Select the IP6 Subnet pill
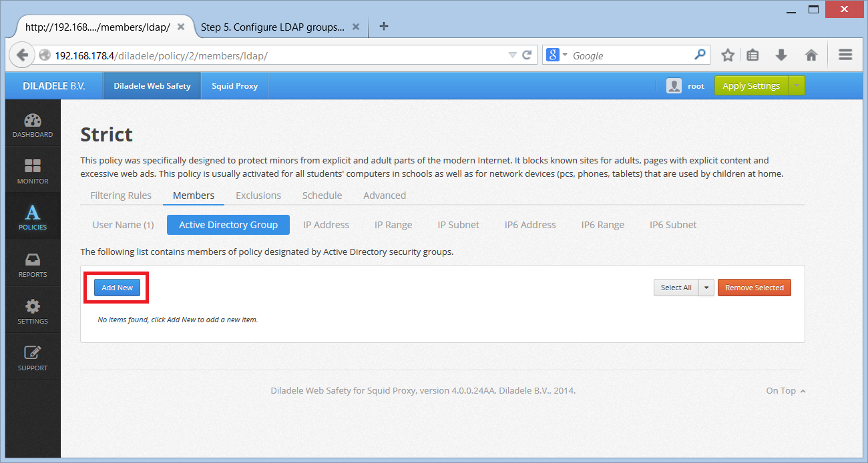The width and height of the screenshot is (868, 463). [673, 225]
